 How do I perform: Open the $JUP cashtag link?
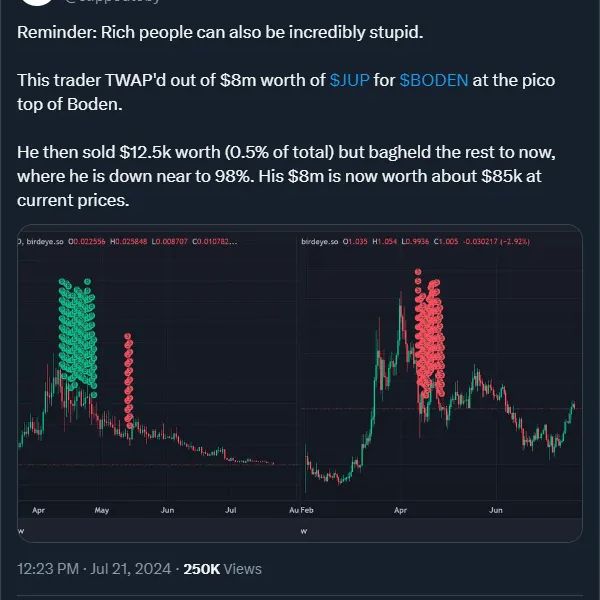coord(349,80)
